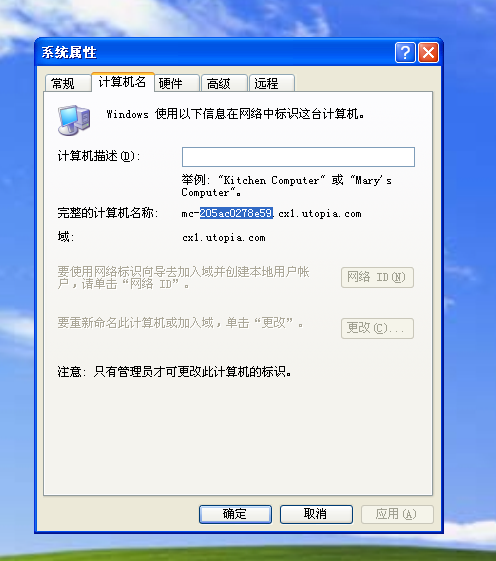Click the 完整的计算机名称 label
The image size is (496, 561).
[x=108, y=213]
